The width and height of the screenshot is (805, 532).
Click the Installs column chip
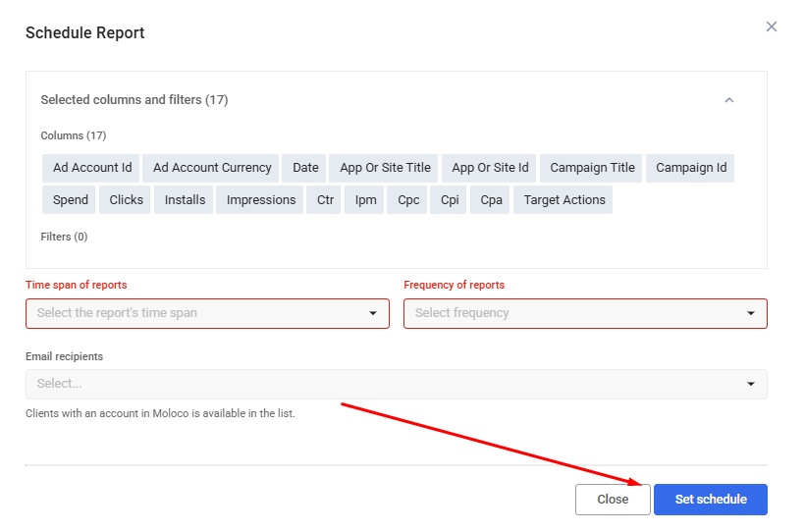(x=186, y=200)
